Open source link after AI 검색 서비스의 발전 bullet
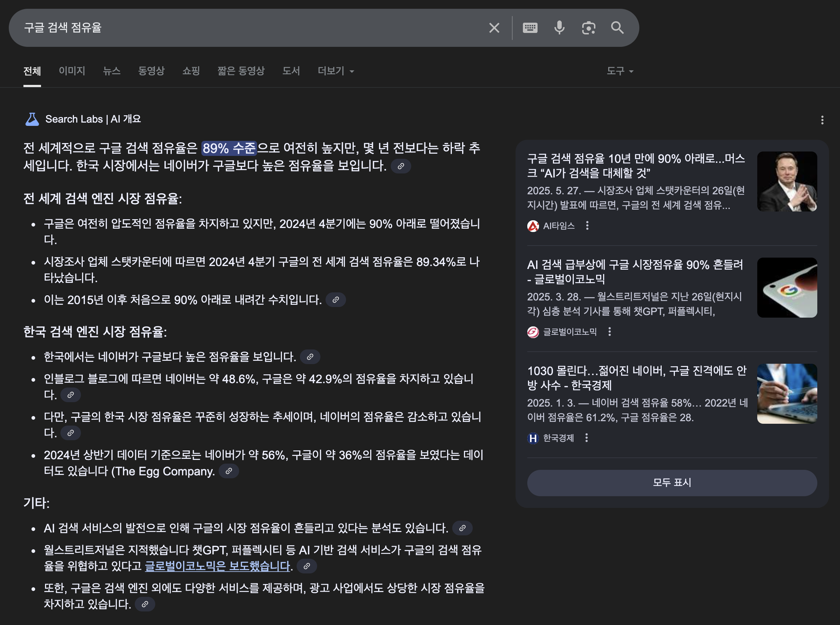Viewport: 840px width, 625px height. (462, 528)
